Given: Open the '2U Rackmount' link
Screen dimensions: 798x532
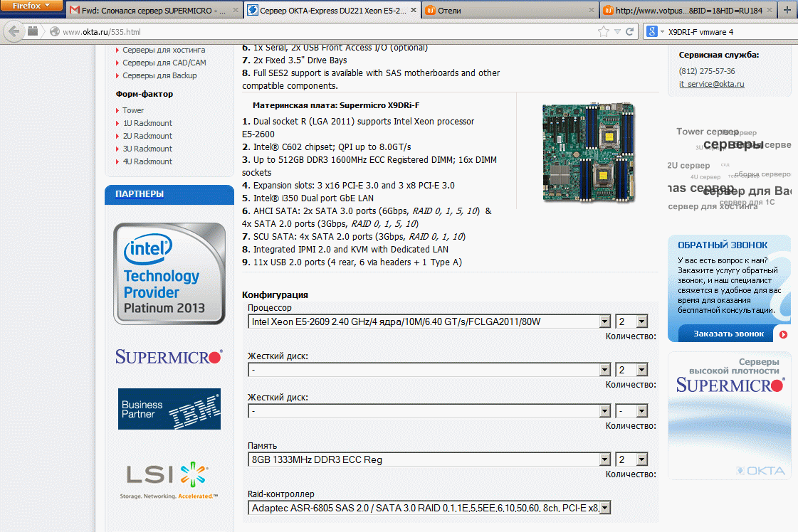Looking at the screenshot, I should 147,136.
